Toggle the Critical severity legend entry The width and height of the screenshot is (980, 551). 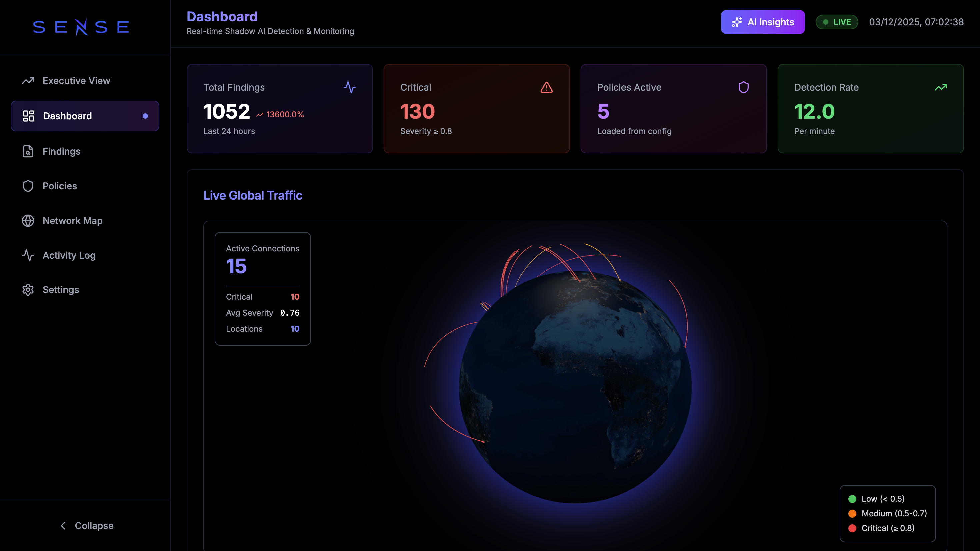click(x=888, y=528)
